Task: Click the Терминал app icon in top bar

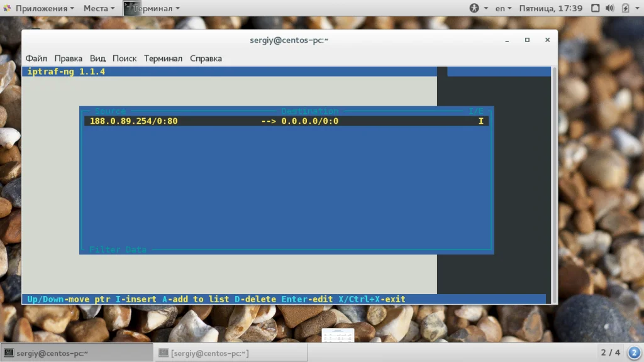Action: tap(130, 8)
